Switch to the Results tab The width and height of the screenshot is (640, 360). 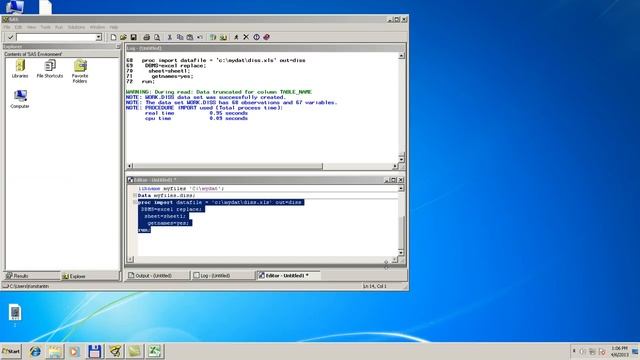coord(32,276)
